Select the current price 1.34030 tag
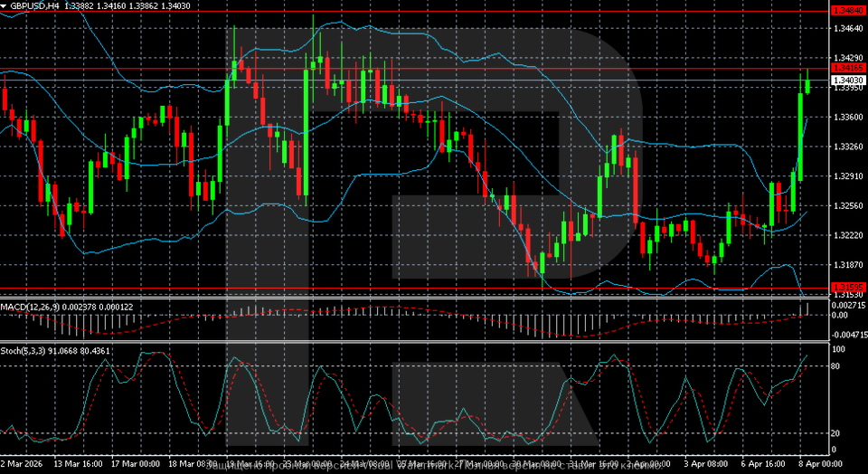The width and height of the screenshot is (868, 474). [847, 81]
